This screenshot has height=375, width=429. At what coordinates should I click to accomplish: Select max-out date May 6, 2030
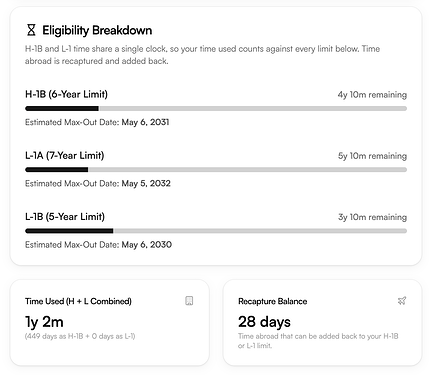point(147,245)
